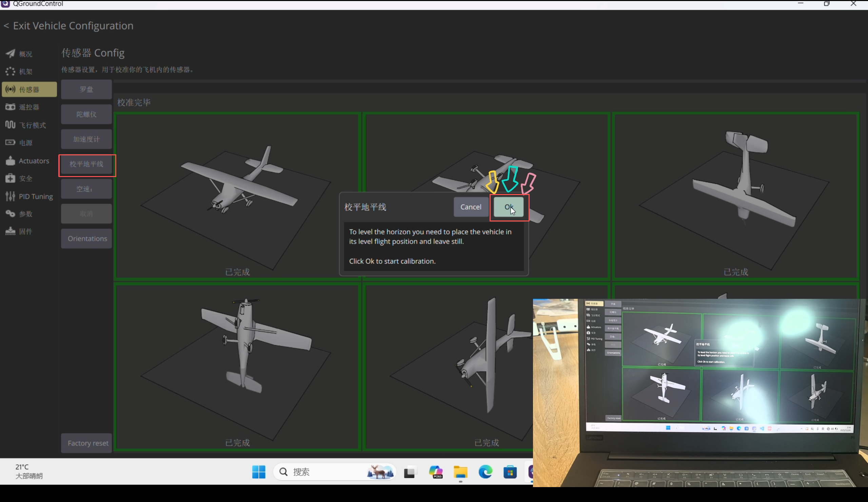Click the 传感器 Config page heading

tap(93, 53)
